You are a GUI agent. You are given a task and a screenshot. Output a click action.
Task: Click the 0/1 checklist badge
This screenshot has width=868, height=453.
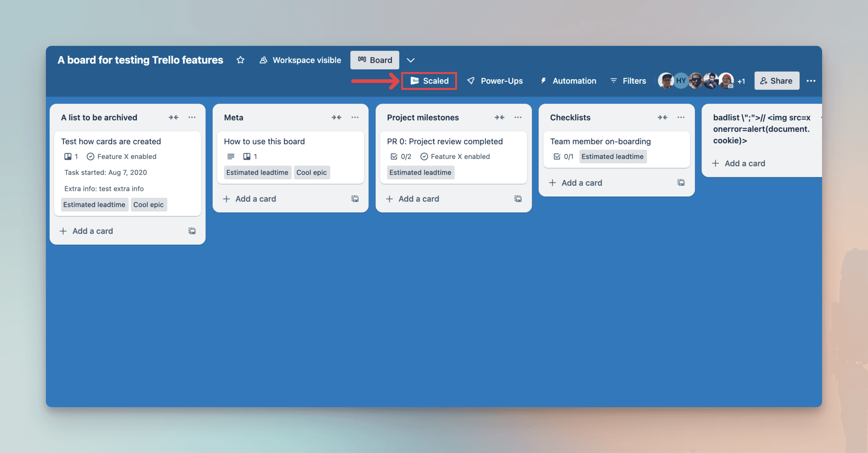click(x=564, y=157)
